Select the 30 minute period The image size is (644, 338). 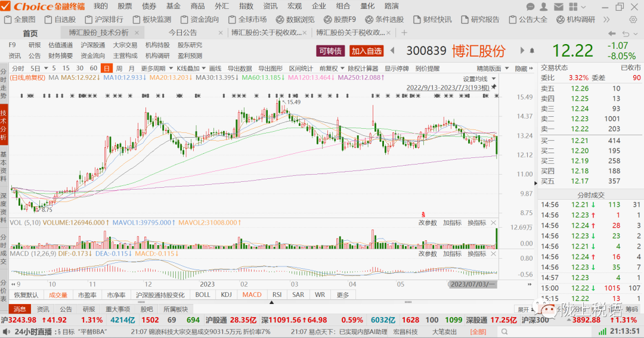[x=80, y=68]
